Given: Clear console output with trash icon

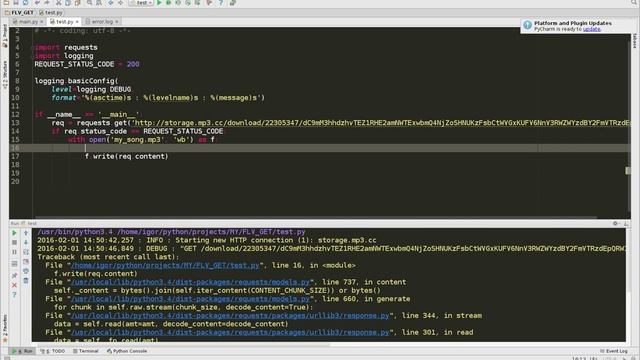Looking at the screenshot, I should 26,280.
